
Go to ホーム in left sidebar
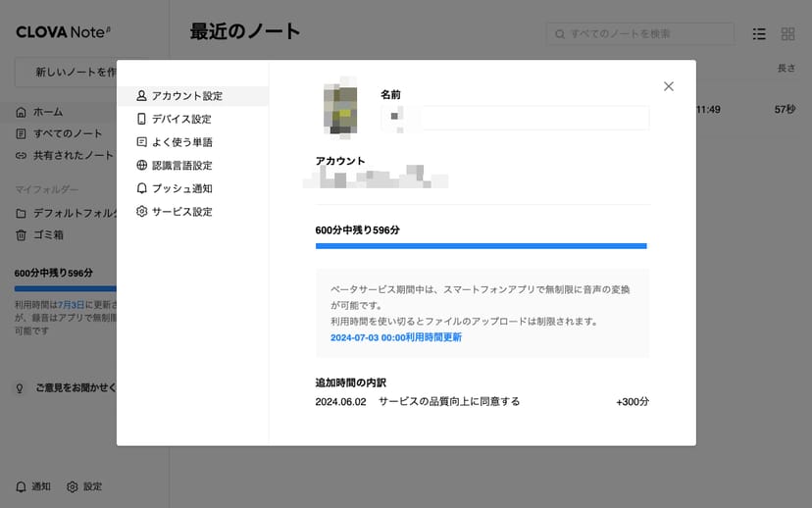[x=49, y=112]
